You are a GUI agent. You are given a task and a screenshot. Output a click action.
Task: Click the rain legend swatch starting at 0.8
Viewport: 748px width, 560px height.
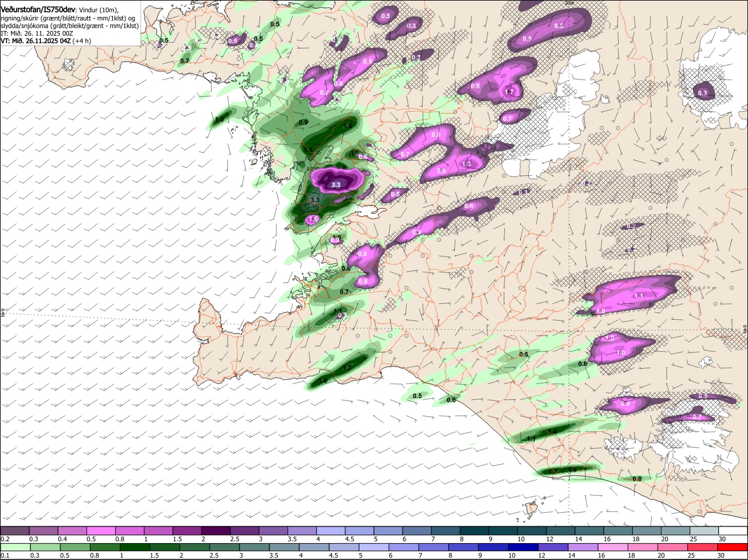tap(105, 548)
